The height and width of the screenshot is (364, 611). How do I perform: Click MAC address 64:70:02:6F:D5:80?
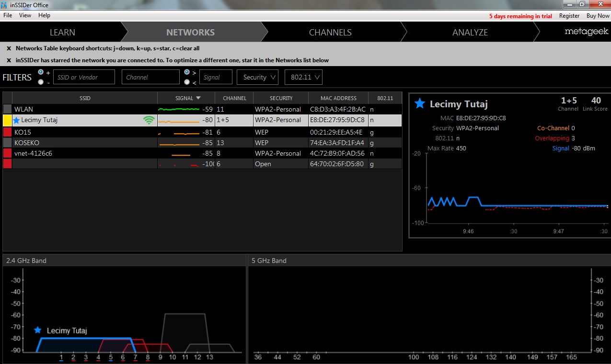point(337,164)
